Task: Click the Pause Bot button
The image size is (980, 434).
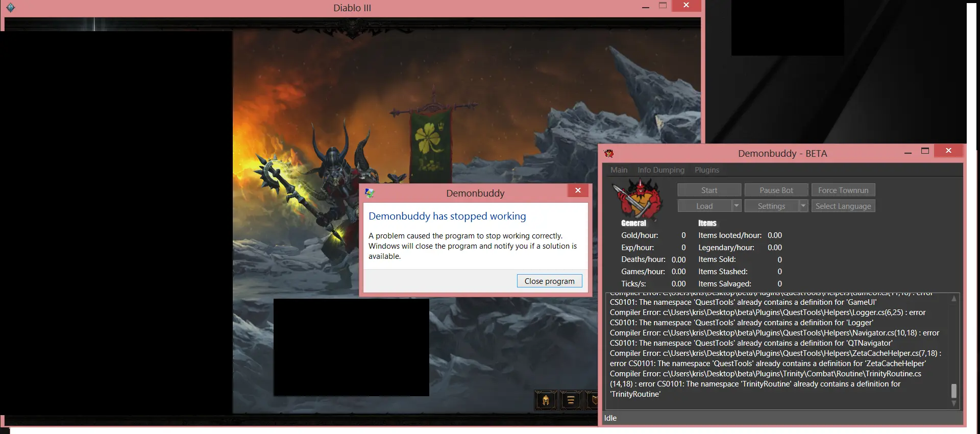Action: (x=776, y=190)
